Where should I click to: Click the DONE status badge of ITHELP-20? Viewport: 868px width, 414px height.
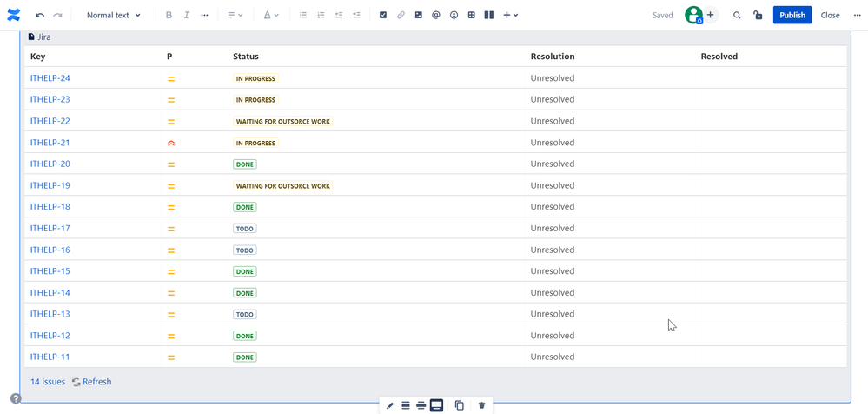[245, 164]
